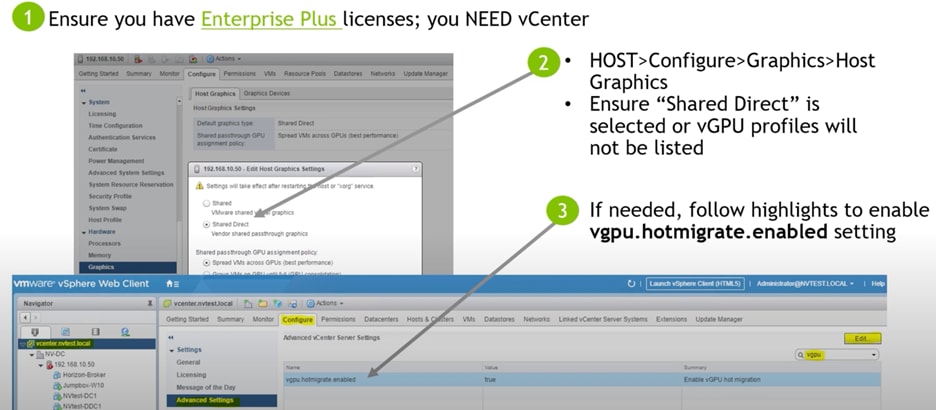Click Name column header in settings table
936x410 pixels.
point(292,368)
